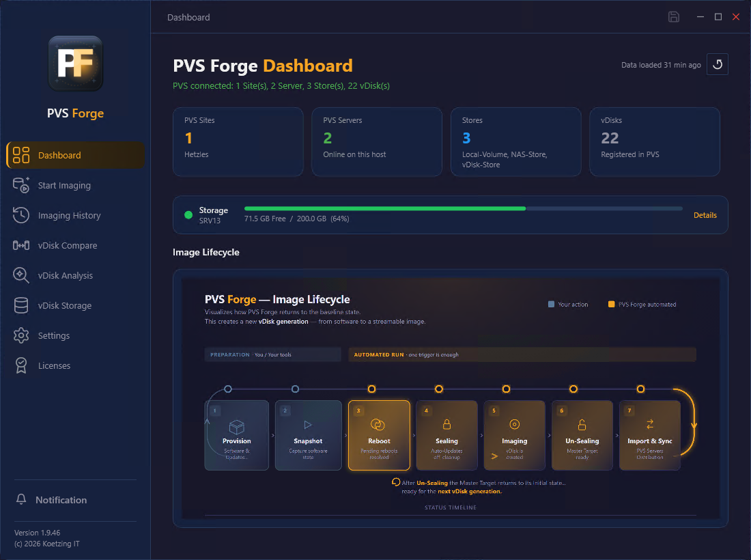
Task: Select the Provision lifecycle step card
Action: pos(237,436)
